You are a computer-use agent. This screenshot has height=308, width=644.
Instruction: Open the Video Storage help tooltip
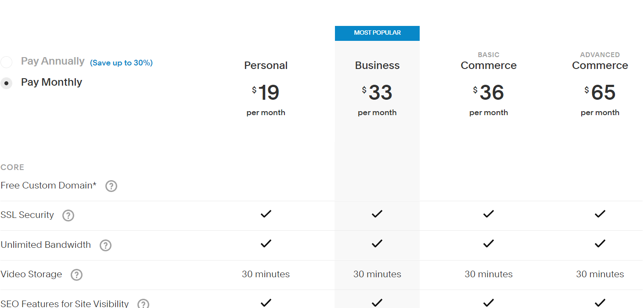coord(76,275)
